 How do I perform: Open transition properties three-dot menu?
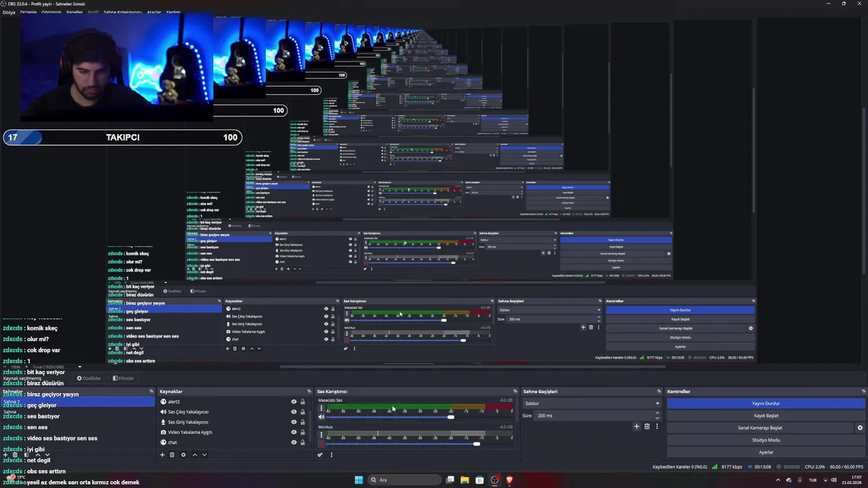[656, 426]
